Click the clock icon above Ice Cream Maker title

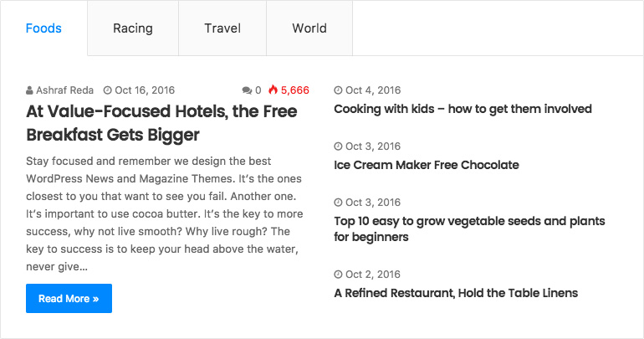338,146
